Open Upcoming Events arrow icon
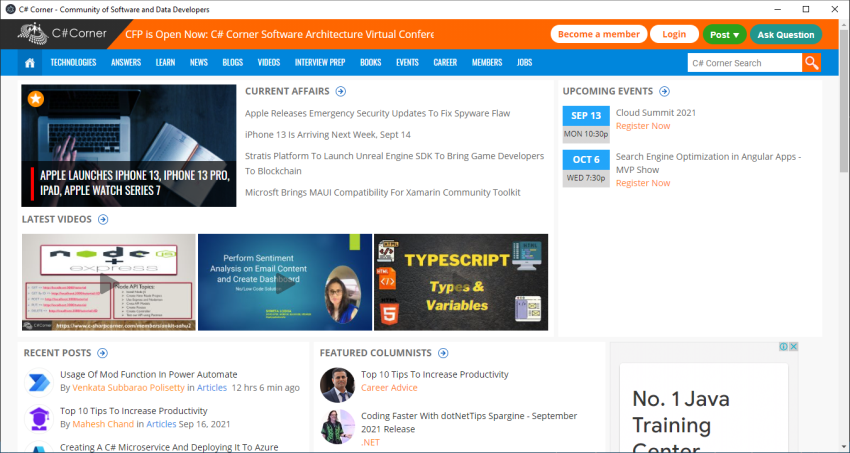The image size is (850, 453). (664, 92)
